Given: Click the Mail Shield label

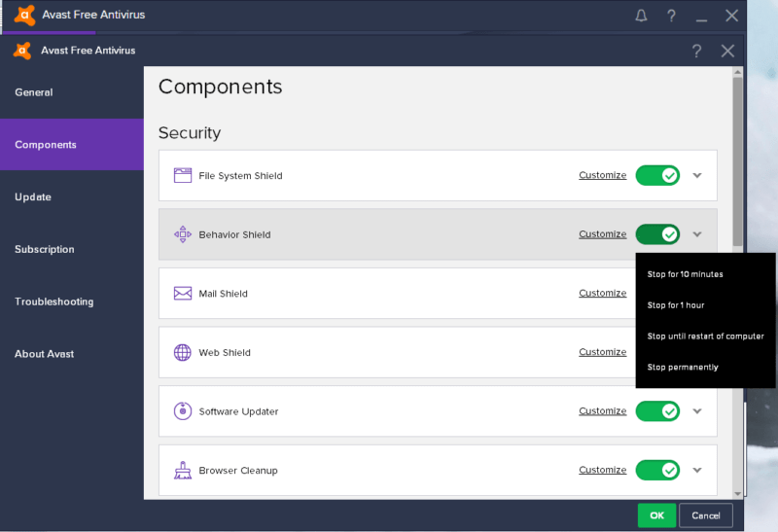Looking at the screenshot, I should pyautogui.click(x=224, y=294).
